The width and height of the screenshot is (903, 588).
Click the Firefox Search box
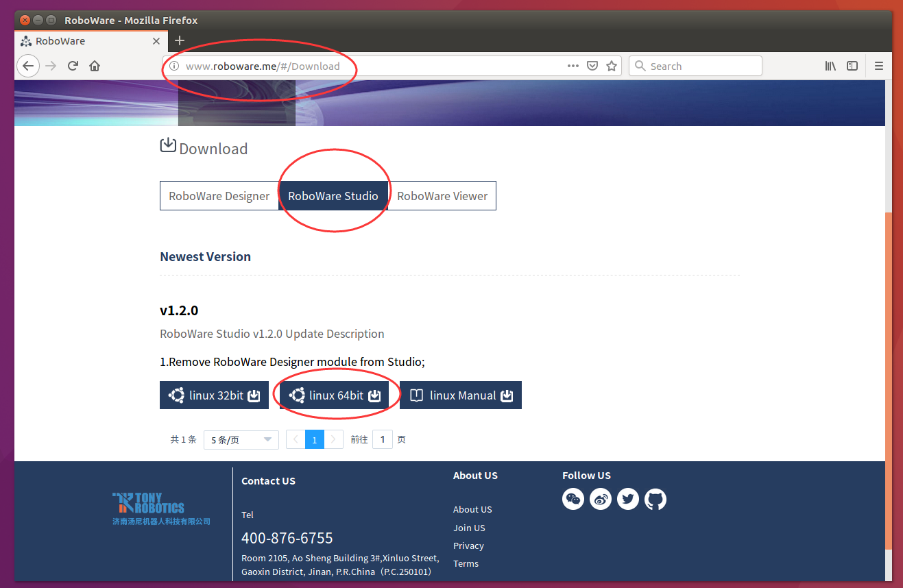[695, 66]
